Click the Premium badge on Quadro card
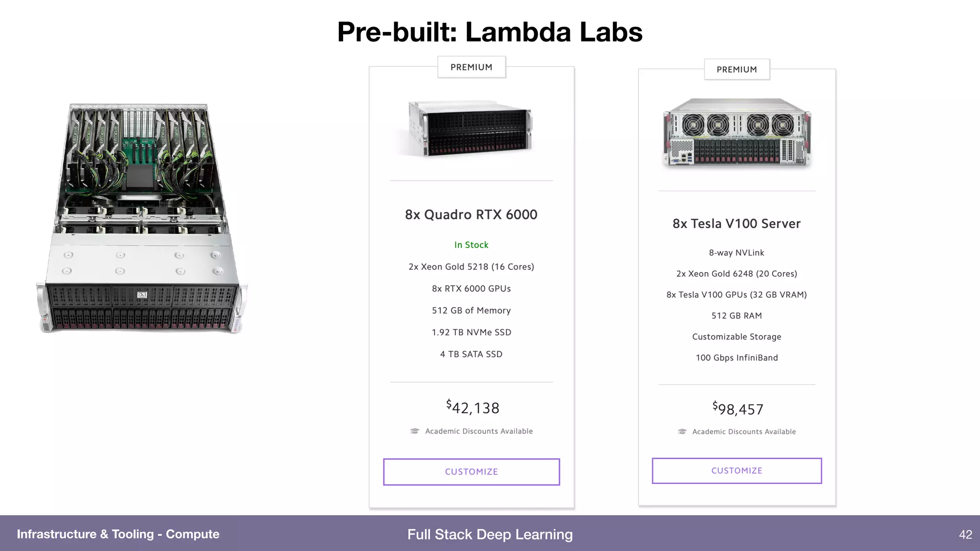Viewport: 980px width, 551px height. (x=471, y=67)
